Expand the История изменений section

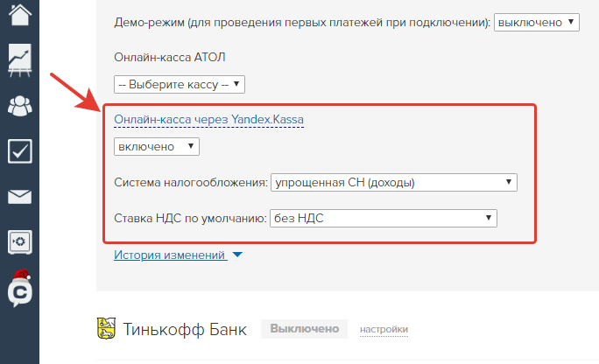(178, 255)
